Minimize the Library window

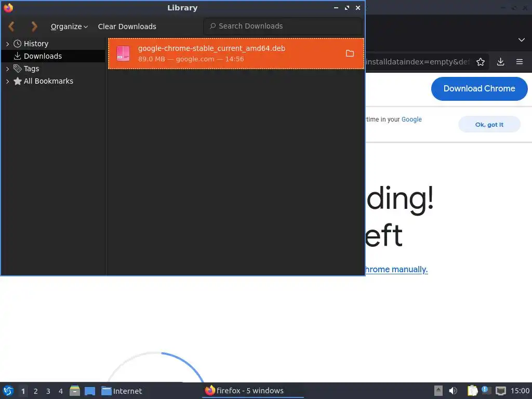pyautogui.click(x=336, y=7)
